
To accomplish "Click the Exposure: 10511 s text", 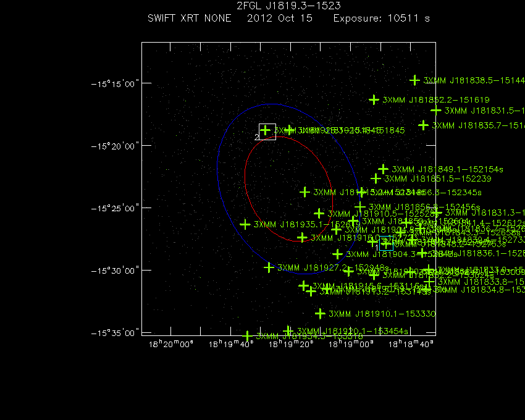I will click(x=381, y=18).
